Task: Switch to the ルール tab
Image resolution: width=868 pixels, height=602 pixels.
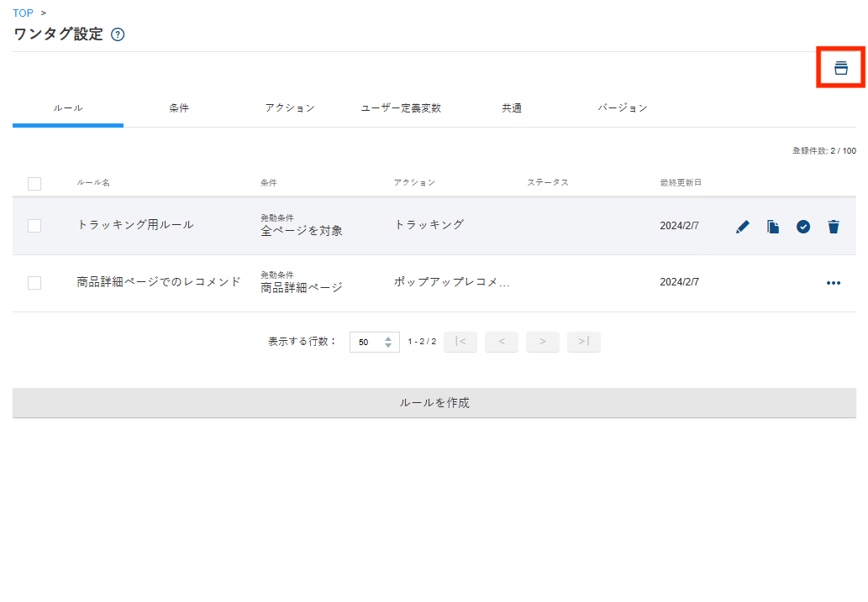Action: (68, 108)
